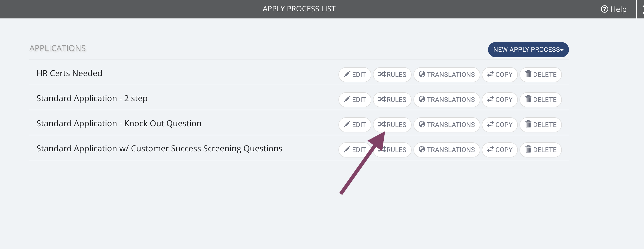This screenshot has width=644, height=249.
Task: Open Rules for Standard Application - Knock Out Question
Action: click(x=392, y=125)
